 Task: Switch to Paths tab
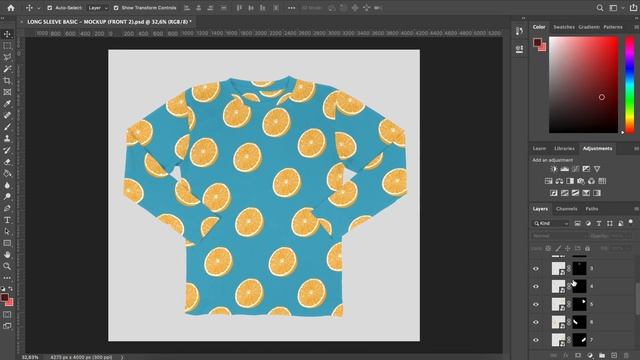[x=591, y=209]
